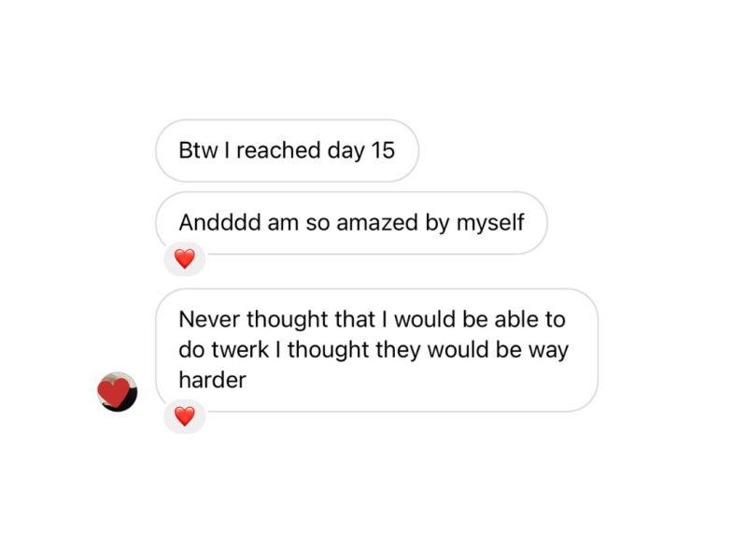Click the word "reached" in first message

[278, 150]
